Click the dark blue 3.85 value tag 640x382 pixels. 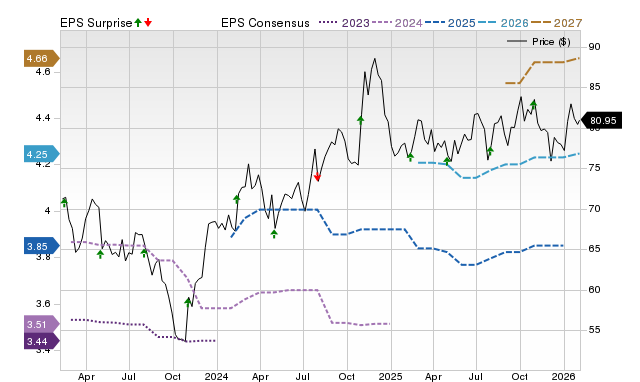click(x=41, y=247)
